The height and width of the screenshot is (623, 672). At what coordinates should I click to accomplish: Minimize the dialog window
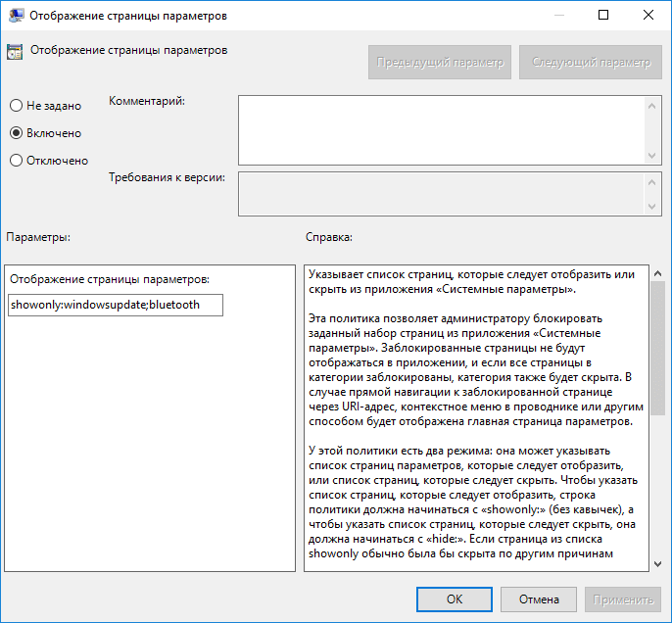558,15
